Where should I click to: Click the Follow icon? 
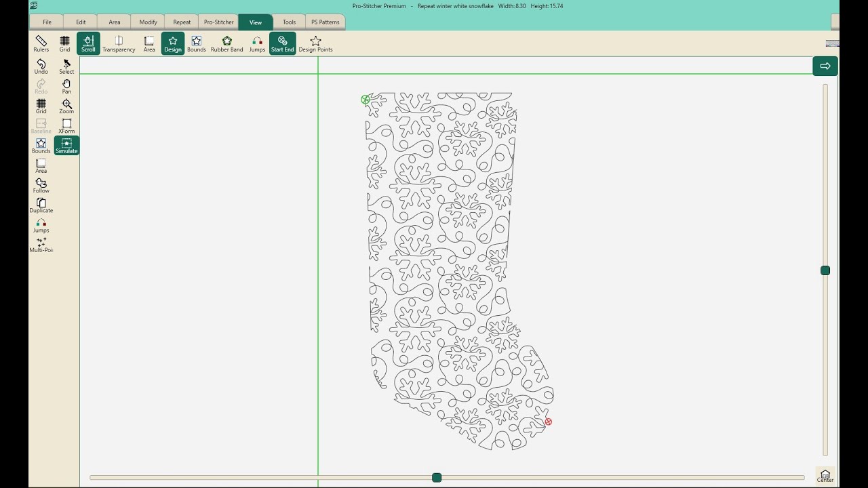pos(41,185)
